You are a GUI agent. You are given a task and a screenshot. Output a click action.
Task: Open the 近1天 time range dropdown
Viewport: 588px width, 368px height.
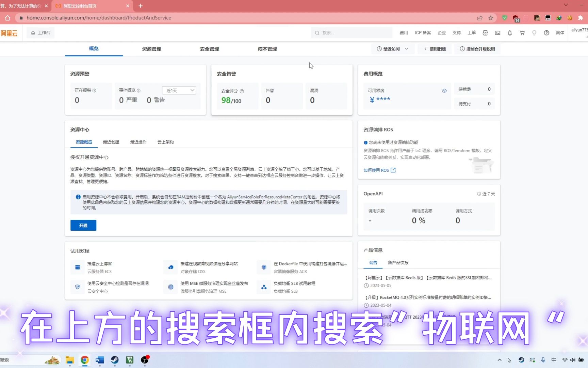[x=179, y=90]
